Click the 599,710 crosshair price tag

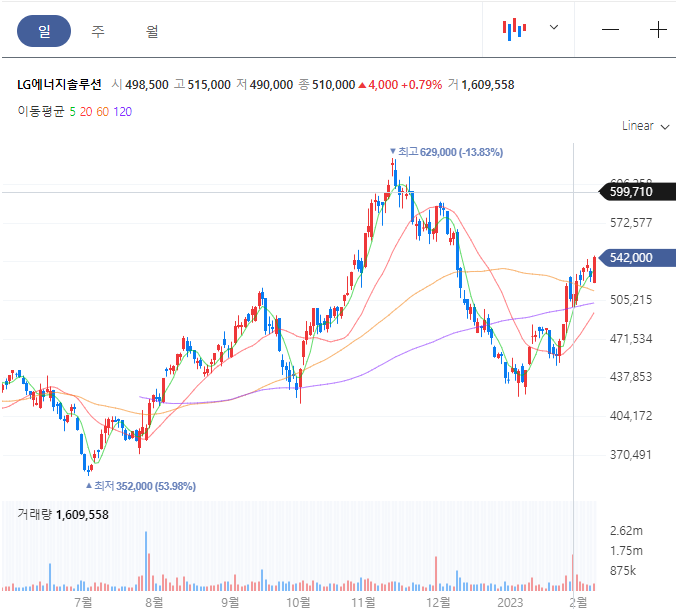click(x=637, y=192)
